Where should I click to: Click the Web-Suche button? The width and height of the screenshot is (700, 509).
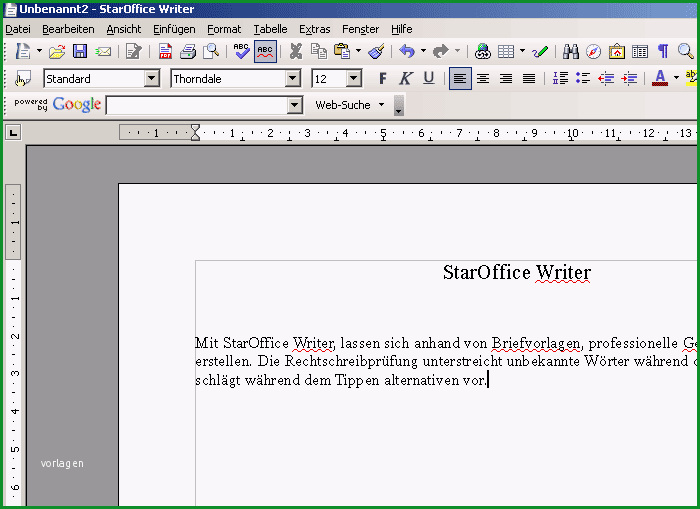pos(343,105)
